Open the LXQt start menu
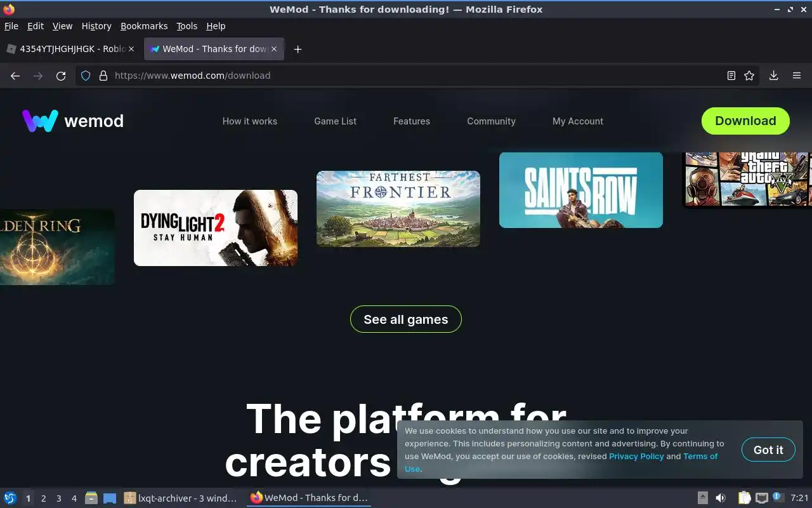 10,498
